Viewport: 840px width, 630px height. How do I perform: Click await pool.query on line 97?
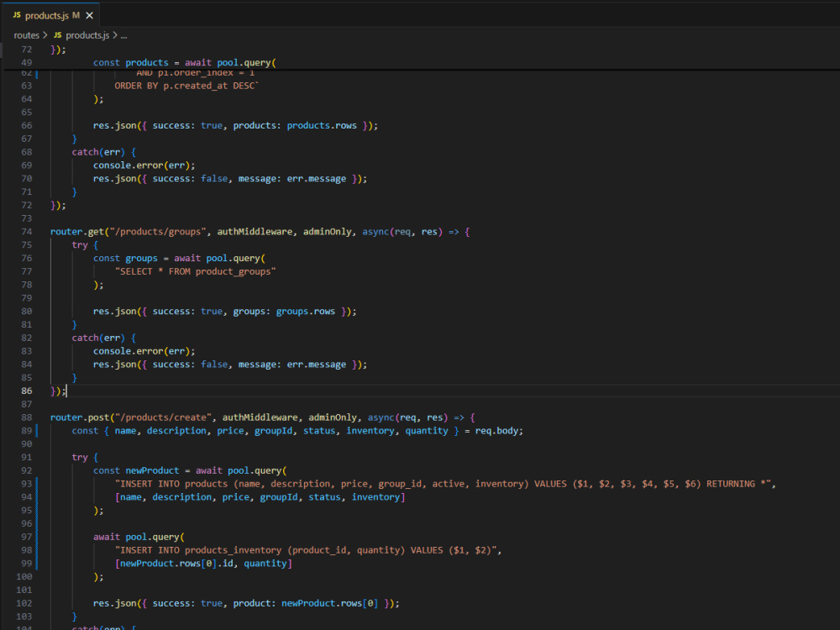(x=139, y=537)
